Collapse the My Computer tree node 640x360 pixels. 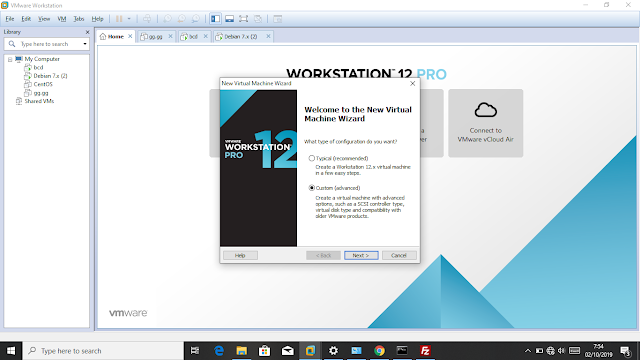click(10, 59)
